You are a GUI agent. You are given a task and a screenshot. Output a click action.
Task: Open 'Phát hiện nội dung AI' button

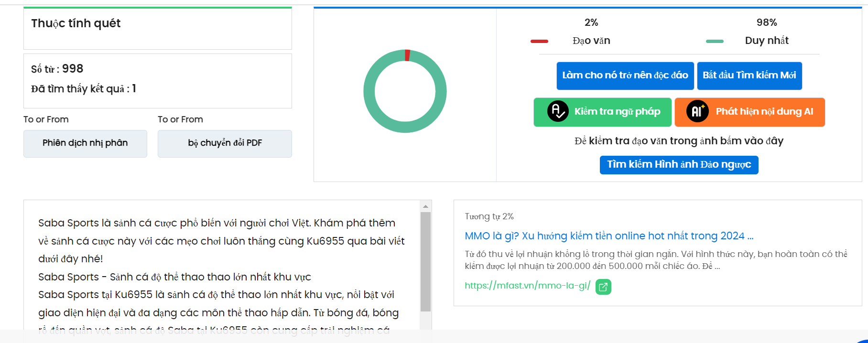point(764,112)
